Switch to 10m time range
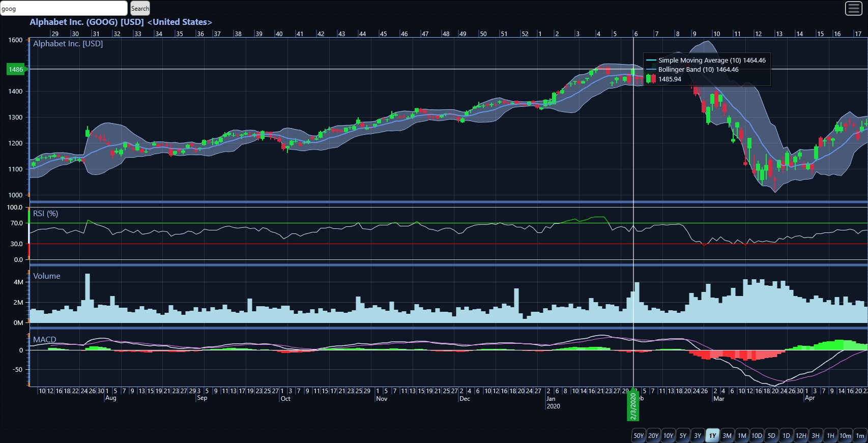 (845, 435)
